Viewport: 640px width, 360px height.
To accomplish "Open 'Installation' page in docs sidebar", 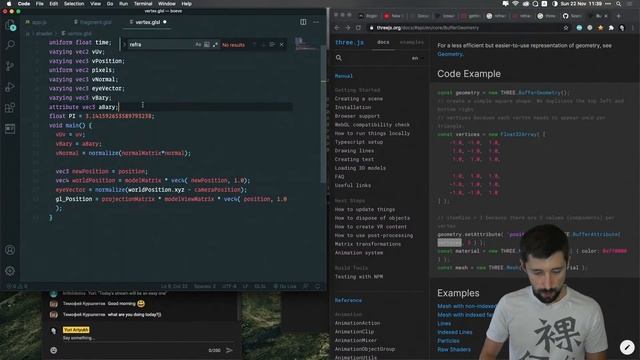I will [x=353, y=107].
